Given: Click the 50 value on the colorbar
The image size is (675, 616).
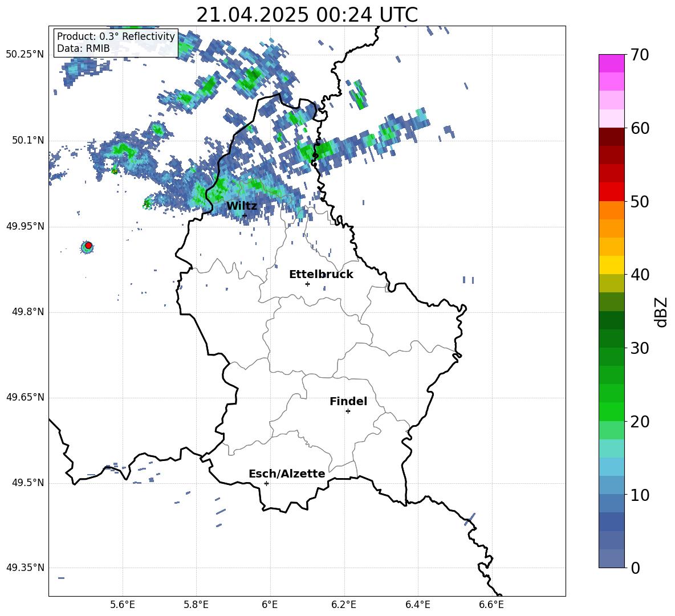Looking at the screenshot, I should [x=640, y=202].
